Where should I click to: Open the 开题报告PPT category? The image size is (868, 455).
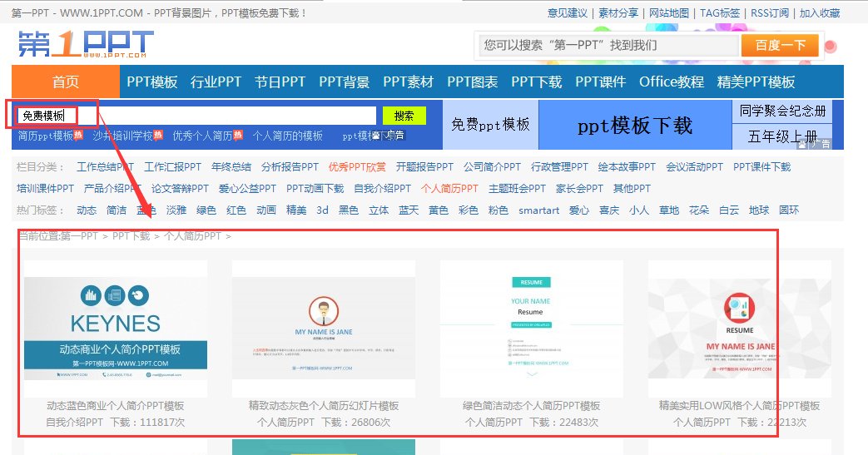[424, 166]
